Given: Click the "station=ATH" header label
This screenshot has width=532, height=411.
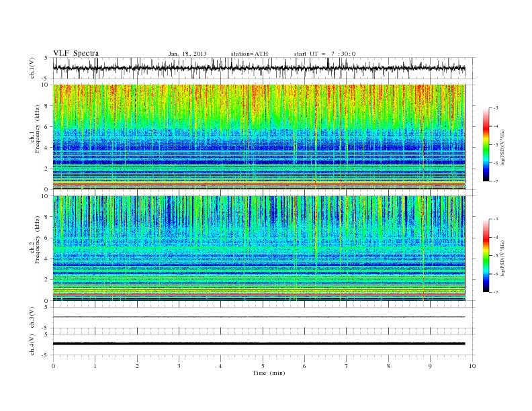Looking at the screenshot, I should (x=249, y=54).
